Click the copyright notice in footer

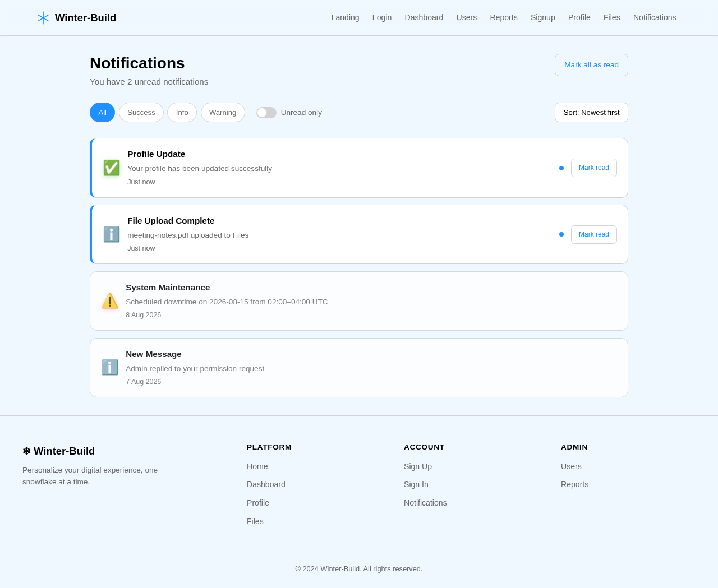click(359, 569)
